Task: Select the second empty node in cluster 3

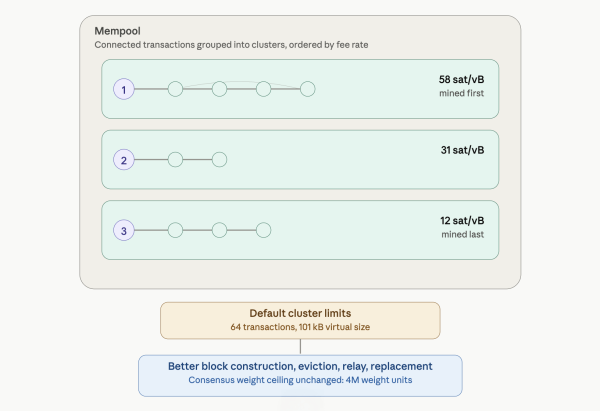Action: coord(220,230)
